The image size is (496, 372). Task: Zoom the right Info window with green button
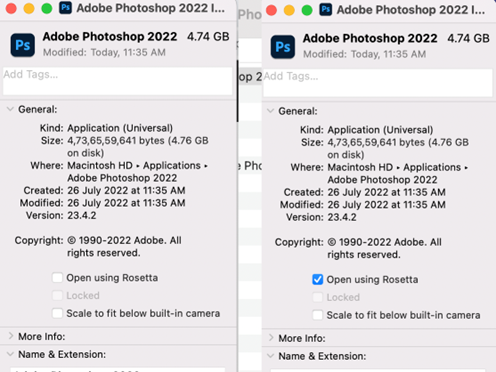coord(307,10)
